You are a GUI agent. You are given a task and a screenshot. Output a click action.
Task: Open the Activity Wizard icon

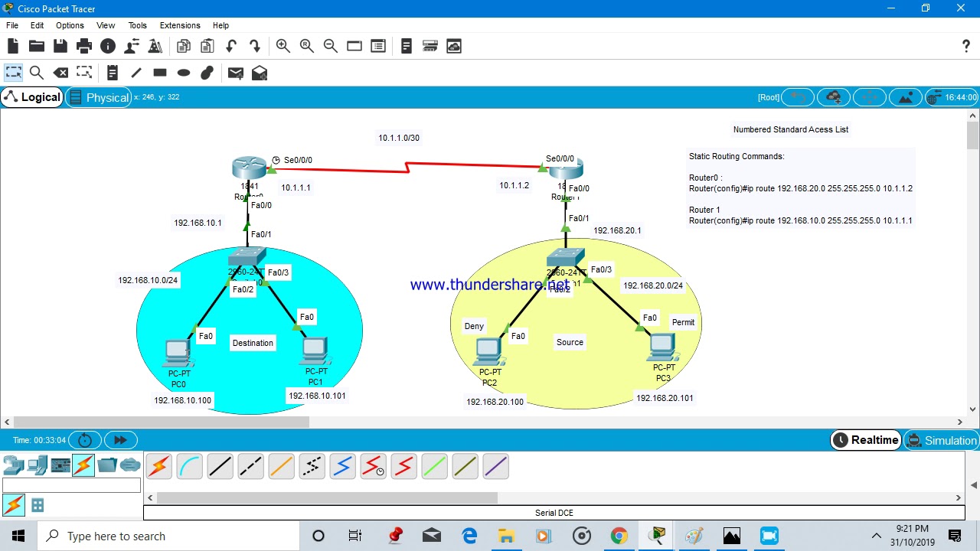(155, 47)
